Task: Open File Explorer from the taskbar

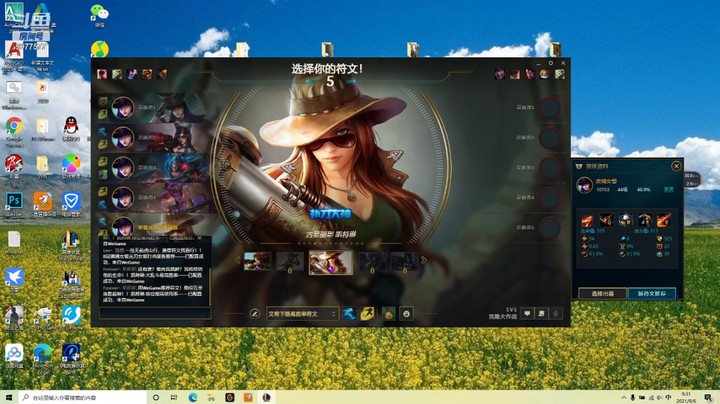Action: (211, 398)
